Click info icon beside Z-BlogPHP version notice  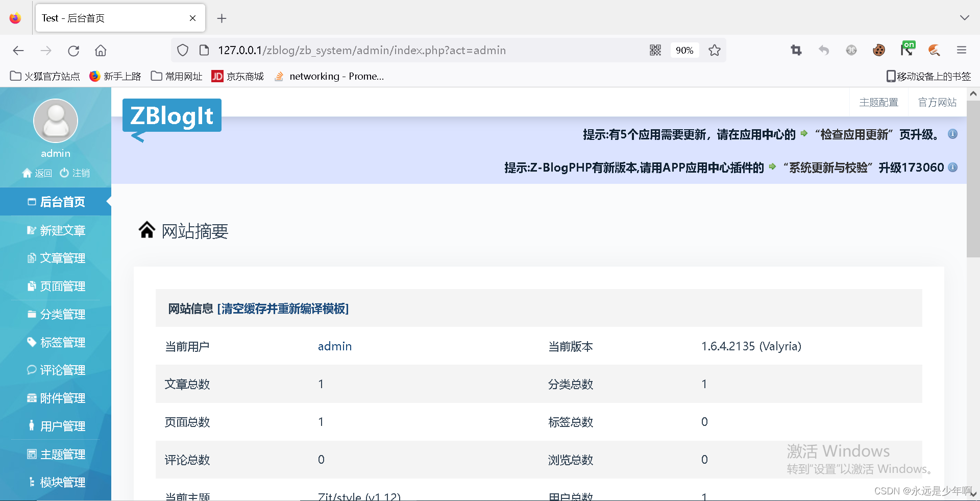[x=952, y=167]
